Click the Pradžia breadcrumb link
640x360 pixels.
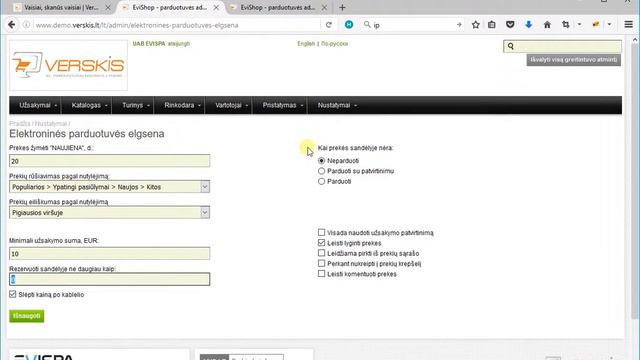pyautogui.click(x=20, y=123)
